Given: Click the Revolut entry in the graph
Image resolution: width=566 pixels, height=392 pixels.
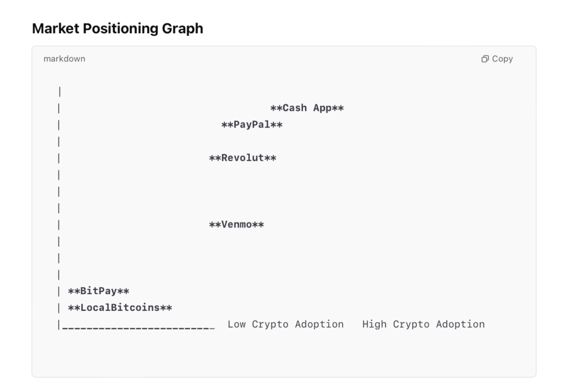Looking at the screenshot, I should point(243,158).
